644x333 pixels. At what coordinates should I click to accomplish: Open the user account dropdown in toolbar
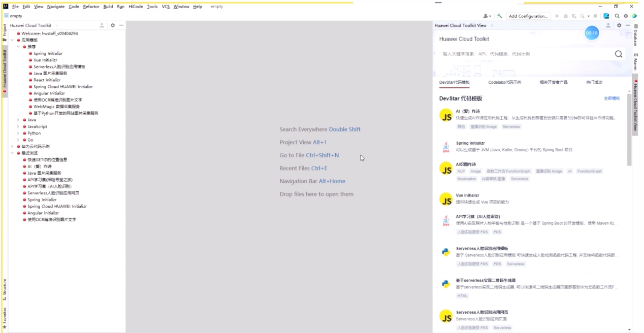(487, 16)
